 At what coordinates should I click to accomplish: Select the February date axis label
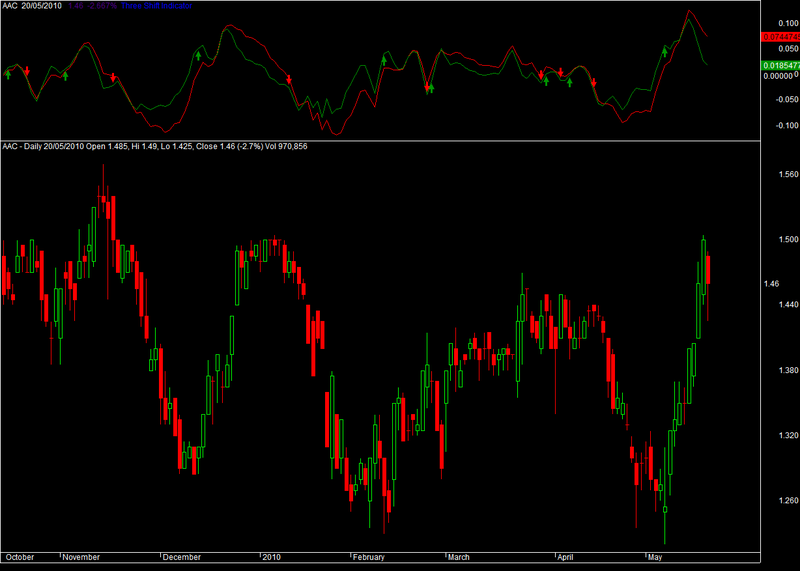pos(368,557)
